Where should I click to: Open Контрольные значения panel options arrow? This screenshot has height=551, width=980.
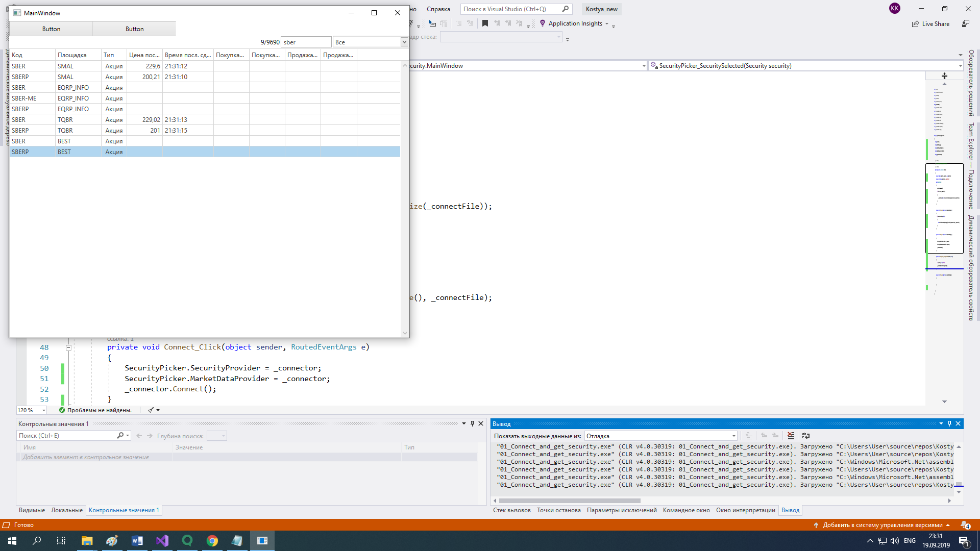[464, 423]
